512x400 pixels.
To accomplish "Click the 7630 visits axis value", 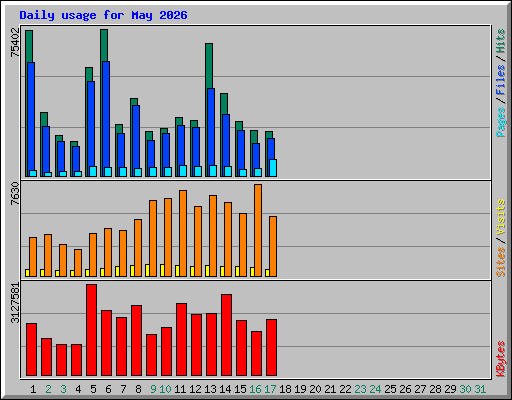I will pyautogui.click(x=15, y=194).
